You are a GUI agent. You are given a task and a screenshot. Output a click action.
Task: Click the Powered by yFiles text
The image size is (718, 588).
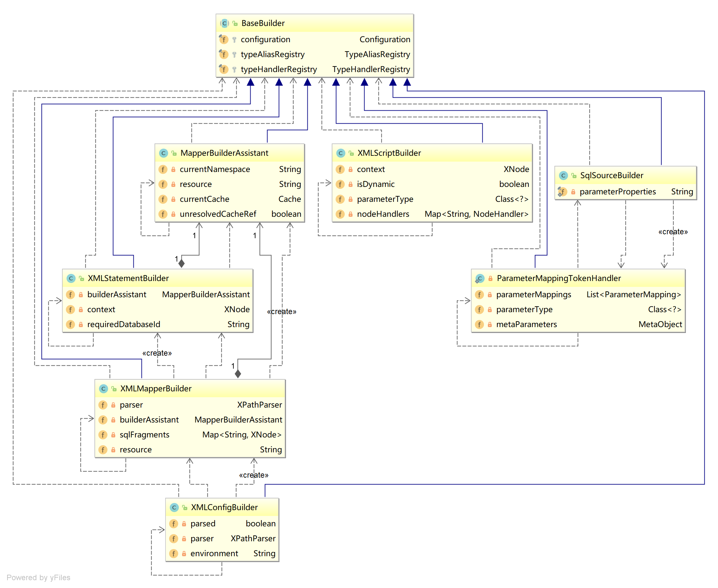click(x=38, y=578)
